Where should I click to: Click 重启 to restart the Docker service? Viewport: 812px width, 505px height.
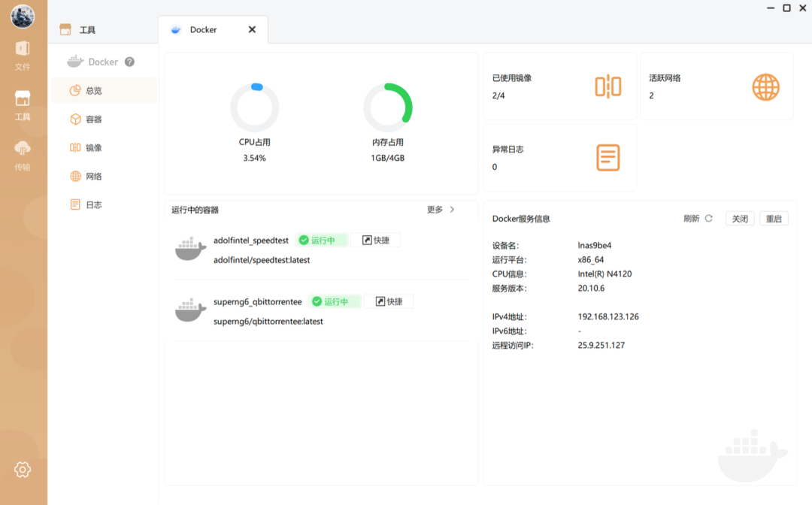tap(774, 218)
